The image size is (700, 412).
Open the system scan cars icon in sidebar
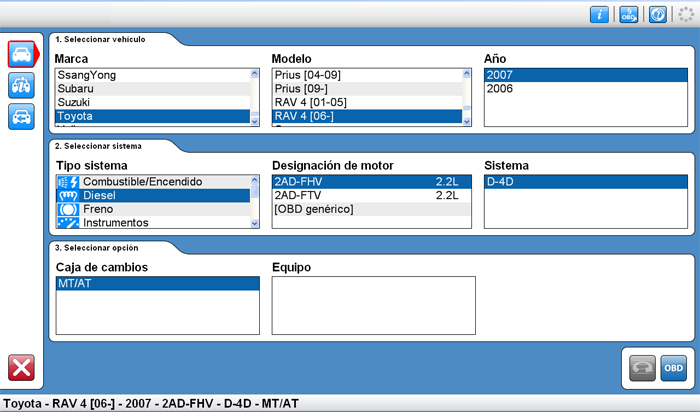point(21,85)
